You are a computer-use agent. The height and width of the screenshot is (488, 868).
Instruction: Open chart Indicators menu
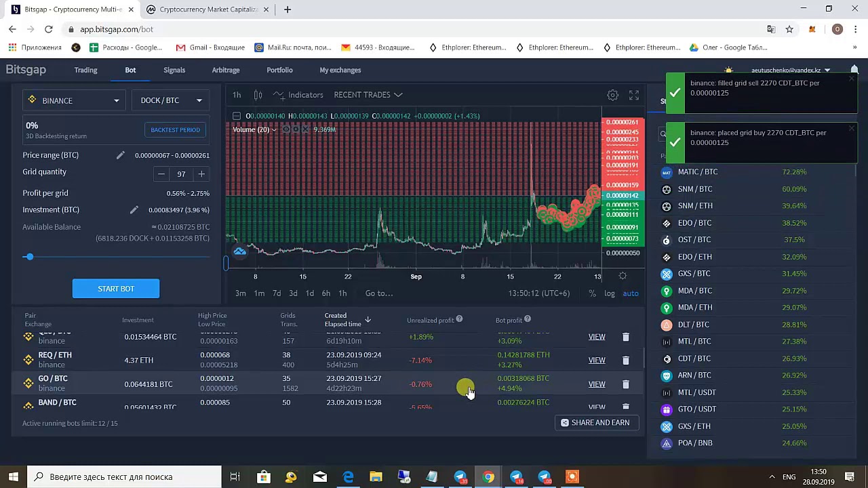tap(298, 95)
